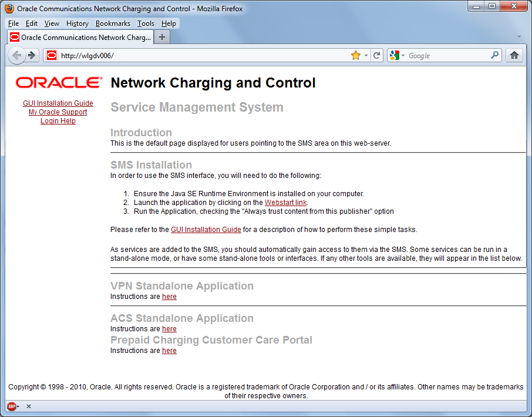The width and height of the screenshot is (532, 417).
Task: Click the Adblock Plus ABP icon
Action: [x=12, y=406]
